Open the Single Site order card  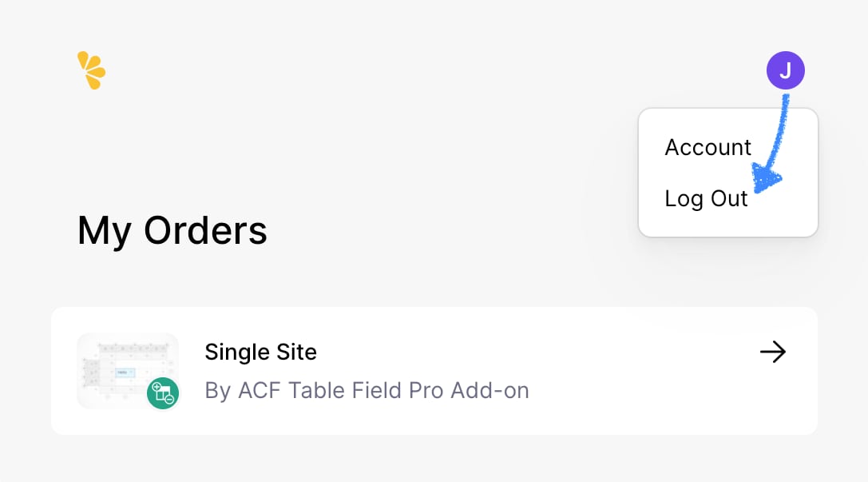[434, 371]
